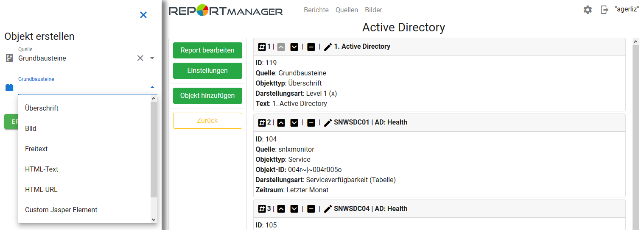
Task: Click the Zurück button
Action: 207,120
